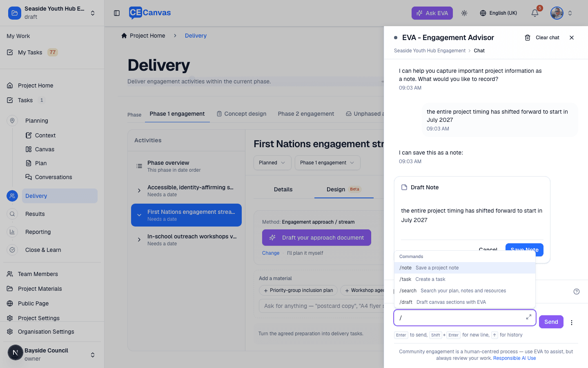This screenshot has width=588, height=368.
Task: Click the Ask for anything input
Action: pyautogui.click(x=322, y=306)
